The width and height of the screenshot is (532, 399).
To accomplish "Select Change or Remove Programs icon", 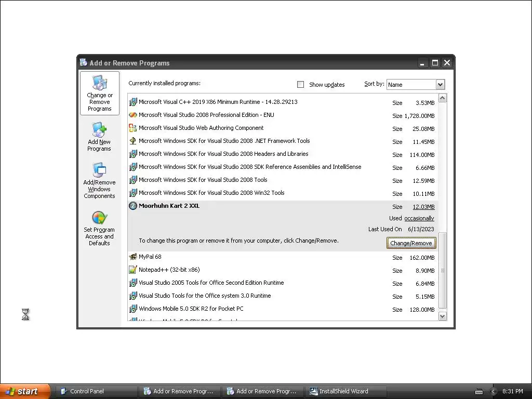I will pyautogui.click(x=99, y=83).
